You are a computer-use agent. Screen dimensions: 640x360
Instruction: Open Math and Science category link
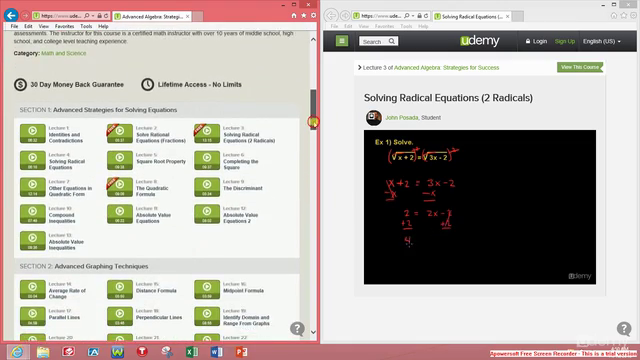[x=64, y=53]
